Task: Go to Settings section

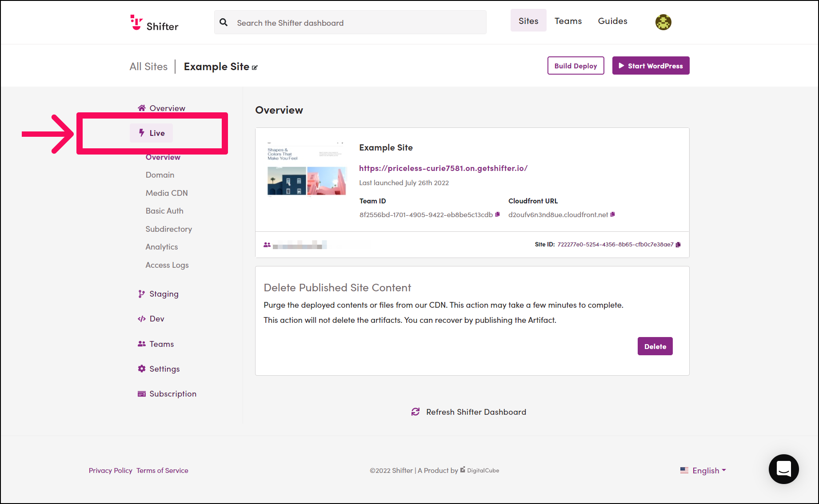Action: (x=159, y=369)
